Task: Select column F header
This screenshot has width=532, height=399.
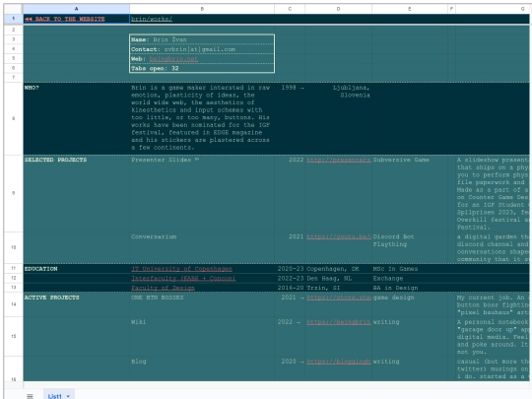Action: [451, 9]
